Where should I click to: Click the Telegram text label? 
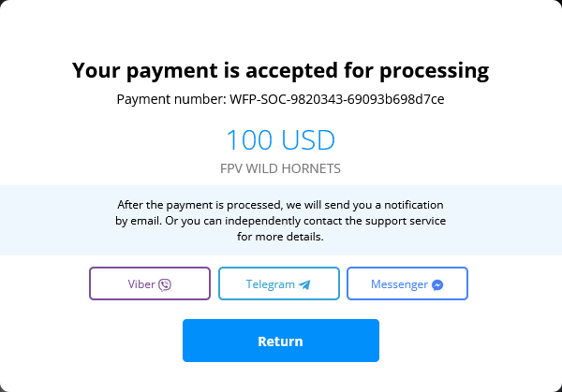pos(271,284)
